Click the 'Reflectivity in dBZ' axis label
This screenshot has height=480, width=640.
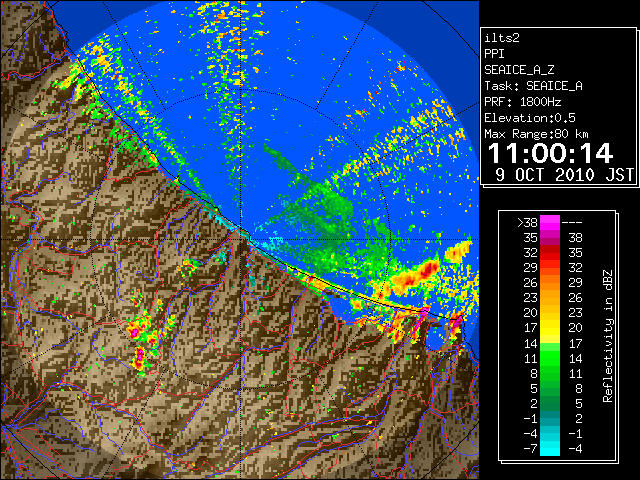click(x=607, y=336)
